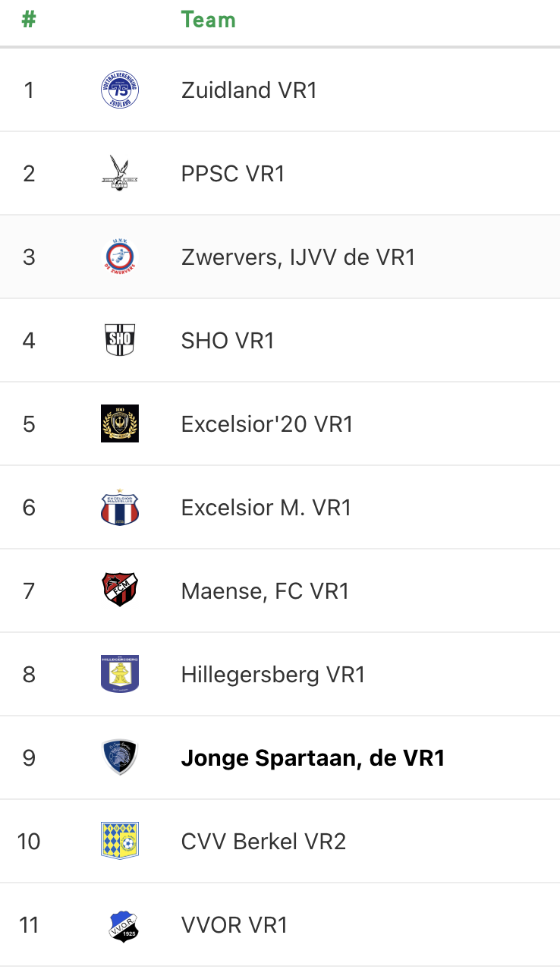
Task: Click the Excelsior'20 black-gold emblem
Action: click(x=120, y=424)
